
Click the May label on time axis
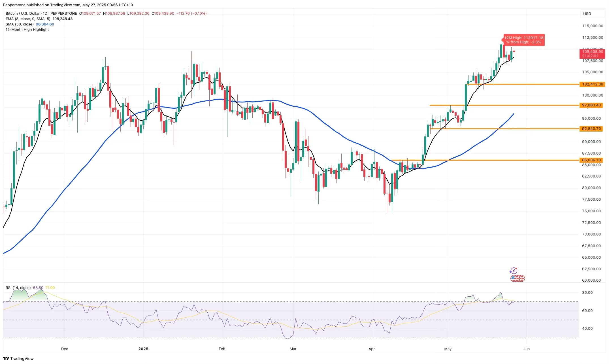coord(448,349)
